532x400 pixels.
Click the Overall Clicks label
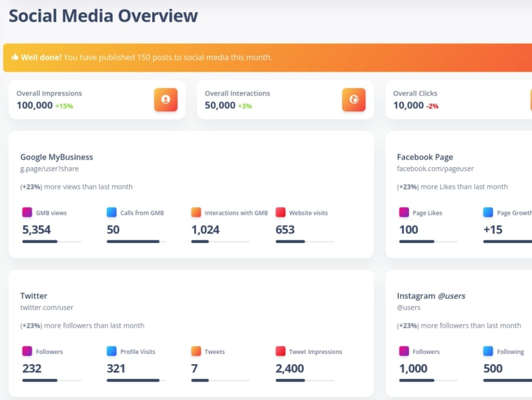coord(415,93)
